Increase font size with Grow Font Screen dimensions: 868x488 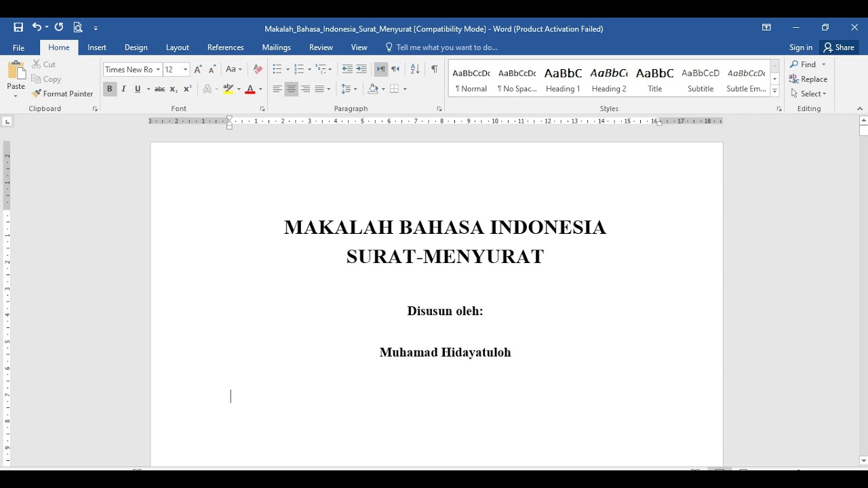pyautogui.click(x=197, y=69)
